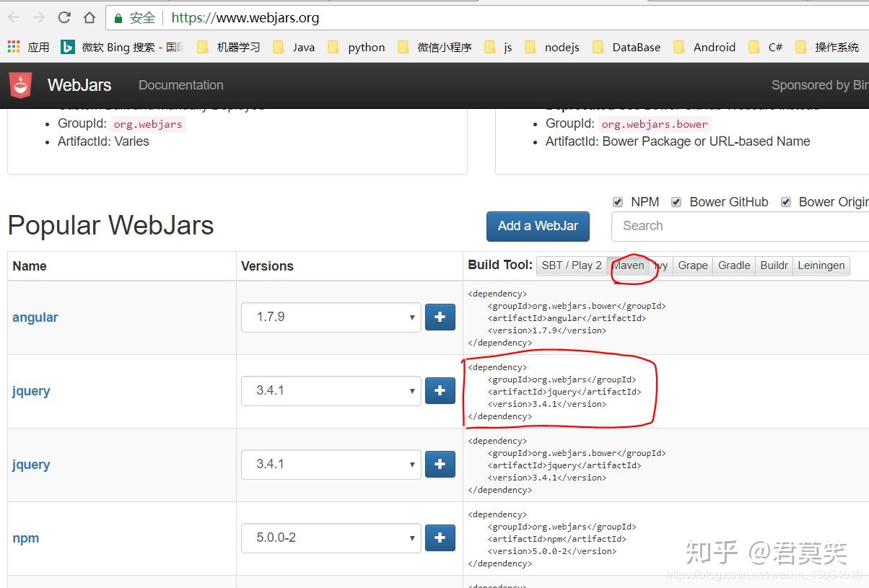Click the Add a WebJar button
Screen dimensions: 869x588
538,226
